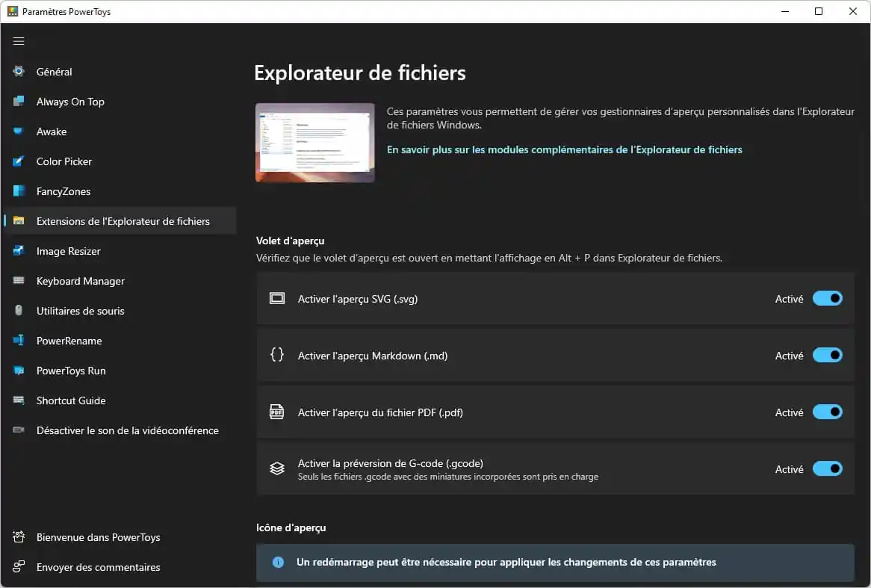Image resolution: width=871 pixels, height=588 pixels.
Task: Select FancyZones in the sidebar
Action: click(x=120, y=191)
